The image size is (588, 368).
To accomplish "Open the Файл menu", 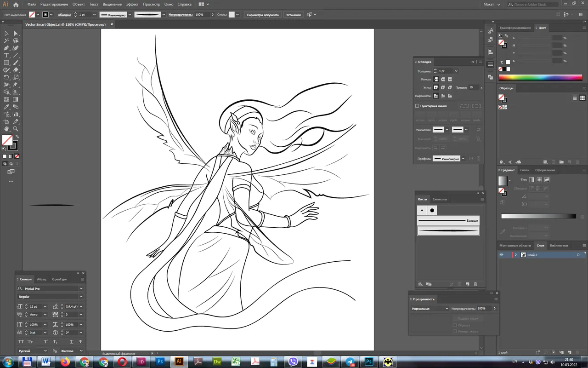I will pos(32,4).
